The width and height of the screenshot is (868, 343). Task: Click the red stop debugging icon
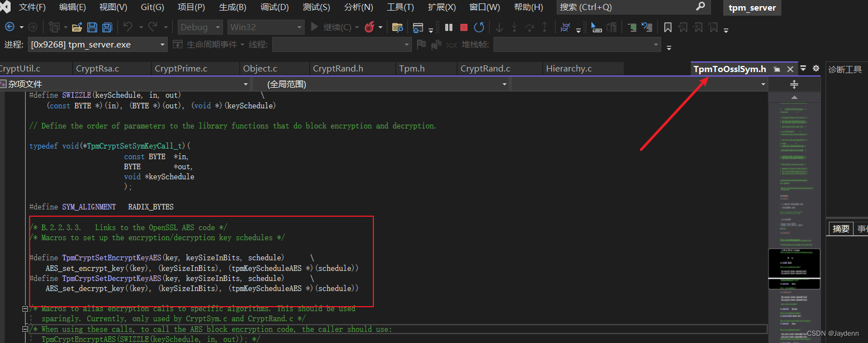(x=464, y=27)
